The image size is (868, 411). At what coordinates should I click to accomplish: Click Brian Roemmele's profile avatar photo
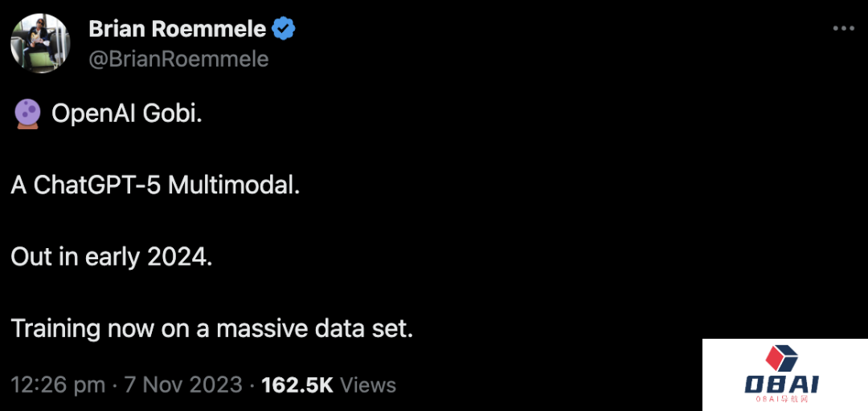click(39, 43)
